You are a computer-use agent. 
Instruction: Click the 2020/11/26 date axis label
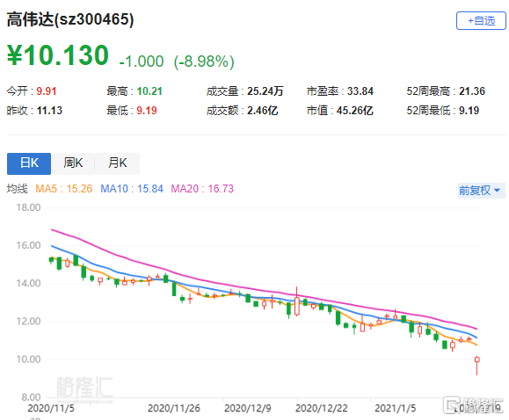[x=174, y=409]
